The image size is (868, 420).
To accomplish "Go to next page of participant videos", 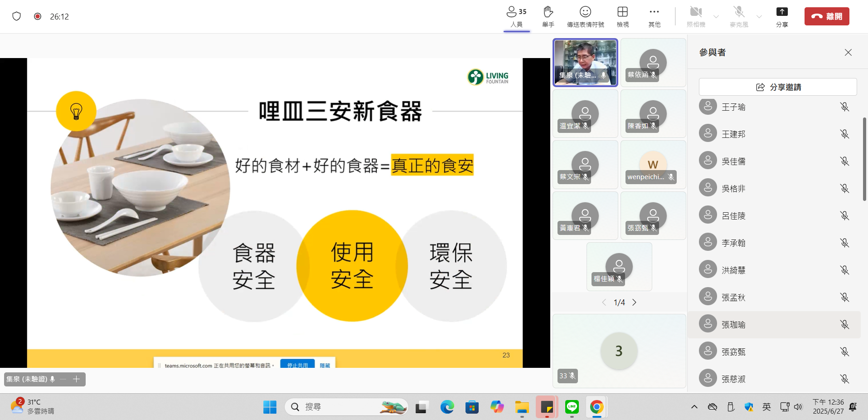I will click(635, 303).
